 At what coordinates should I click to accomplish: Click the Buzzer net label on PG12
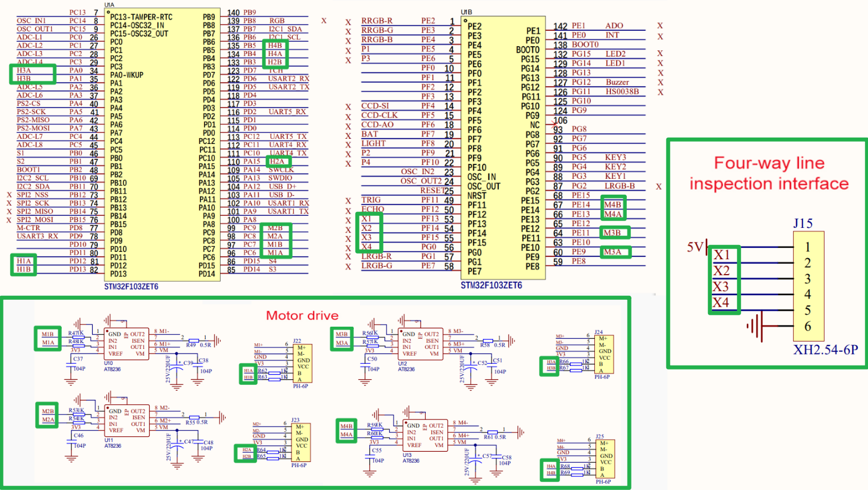click(x=617, y=82)
